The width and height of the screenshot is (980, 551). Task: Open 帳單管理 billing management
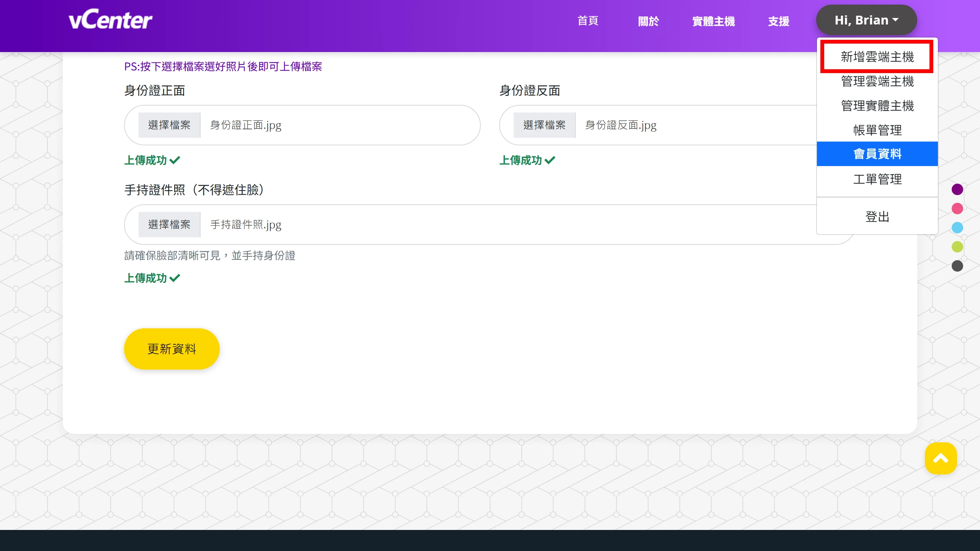pos(877,130)
